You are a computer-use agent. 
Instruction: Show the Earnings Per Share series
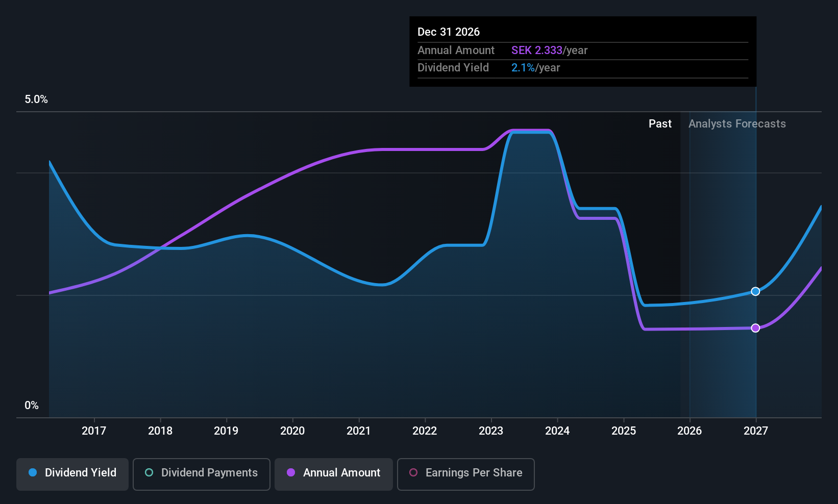click(x=465, y=473)
